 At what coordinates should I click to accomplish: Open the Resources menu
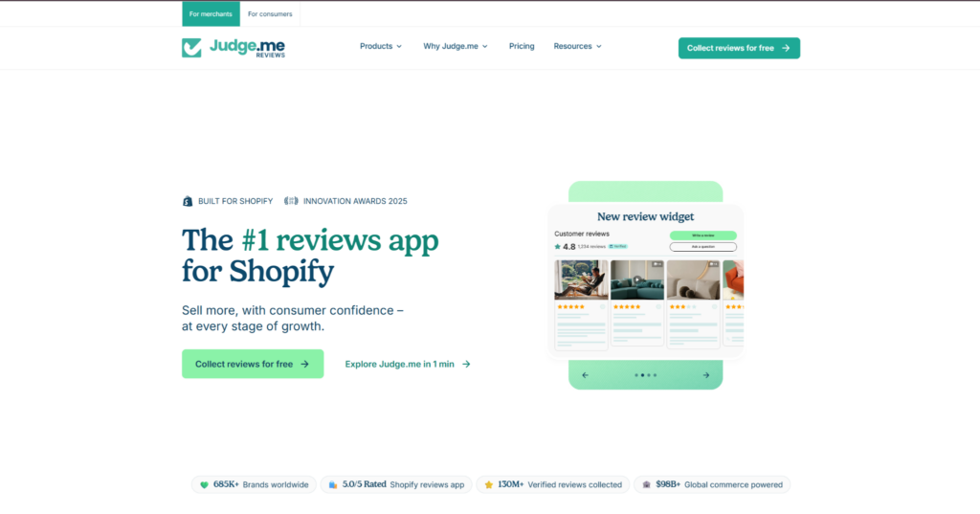[577, 46]
